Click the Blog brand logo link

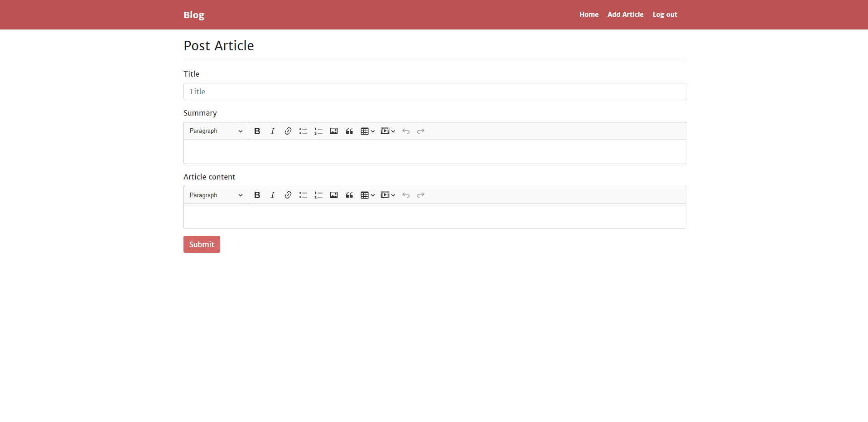tap(194, 15)
